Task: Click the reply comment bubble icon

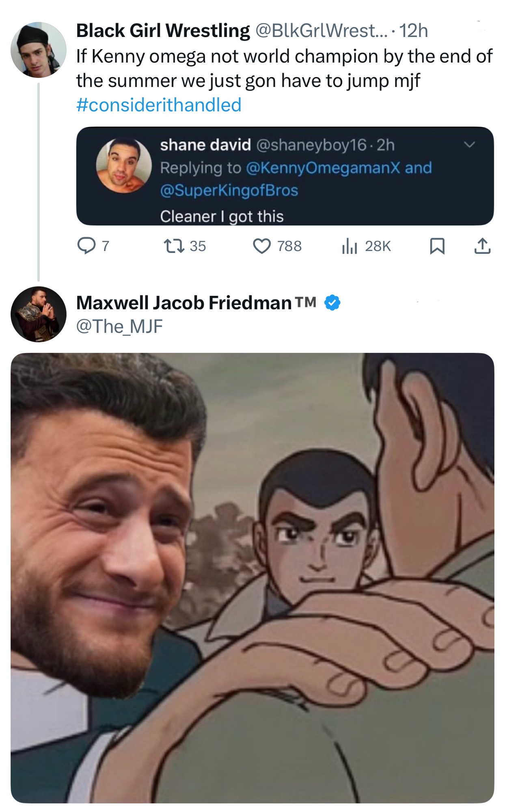Action: [86, 246]
